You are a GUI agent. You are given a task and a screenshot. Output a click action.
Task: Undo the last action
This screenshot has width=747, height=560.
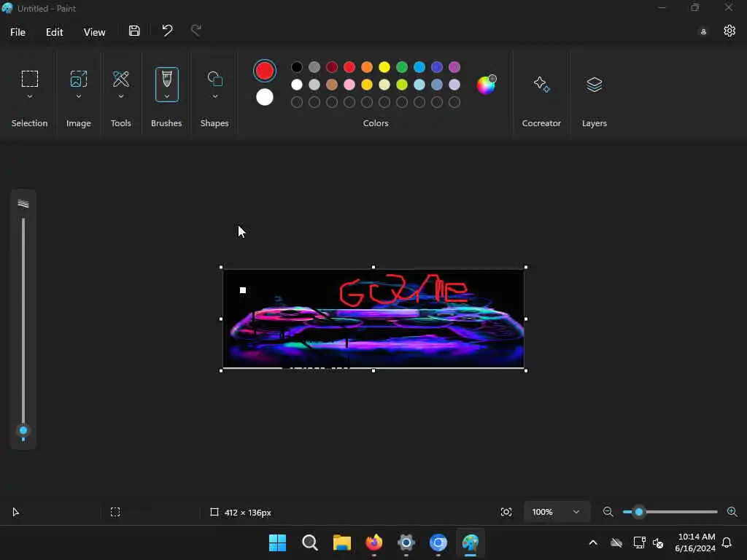[x=167, y=31]
